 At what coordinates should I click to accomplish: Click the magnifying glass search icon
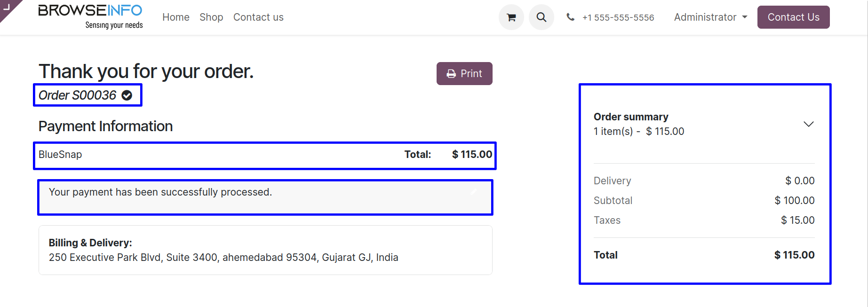coord(542,17)
